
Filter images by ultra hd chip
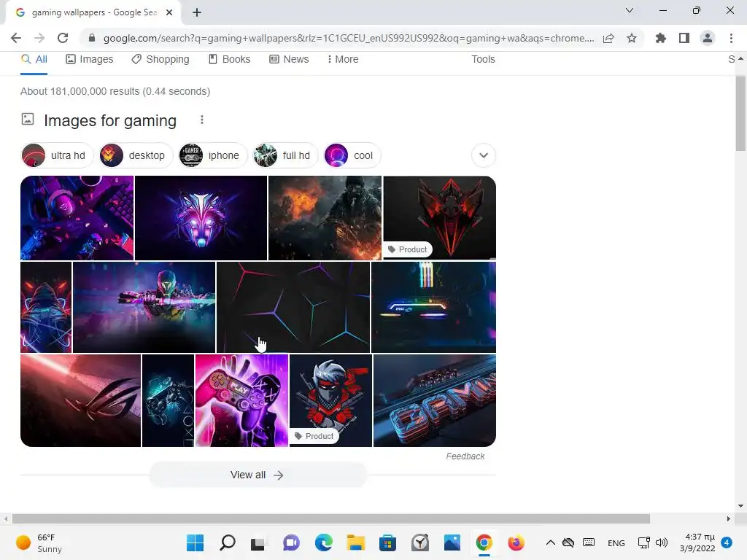(57, 155)
